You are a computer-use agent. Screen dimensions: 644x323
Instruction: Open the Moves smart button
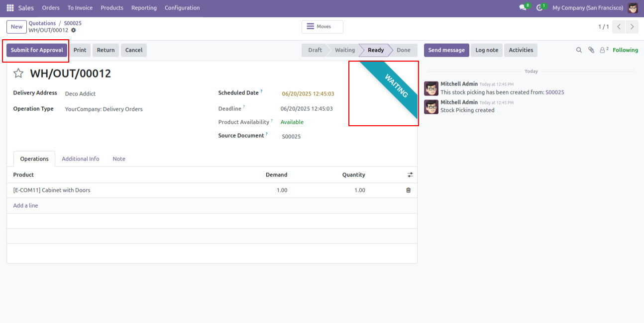[322, 27]
